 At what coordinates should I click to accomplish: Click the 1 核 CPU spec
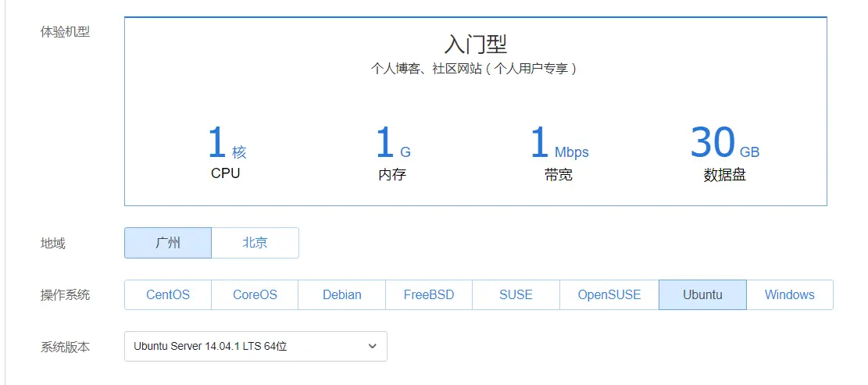pos(226,153)
